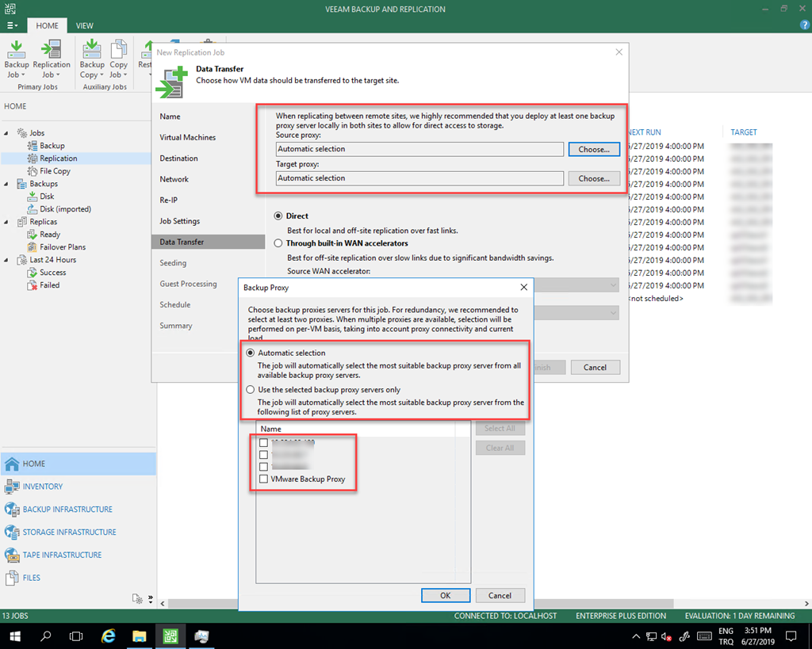Click the Backup job icon in tree
The height and width of the screenshot is (649, 812).
coord(32,146)
